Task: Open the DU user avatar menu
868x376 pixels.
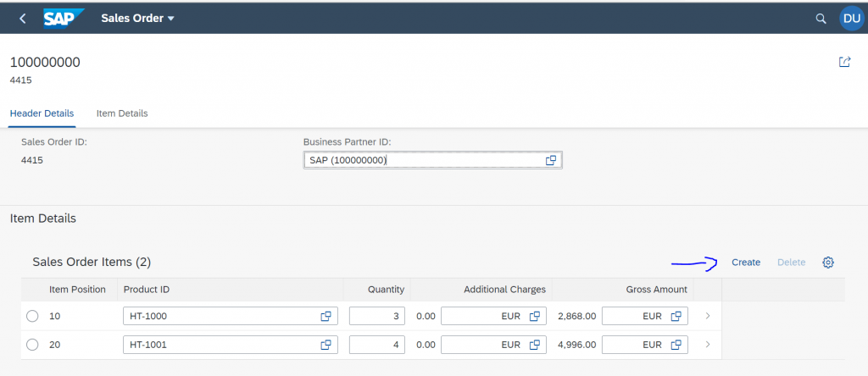Action: [x=851, y=19]
